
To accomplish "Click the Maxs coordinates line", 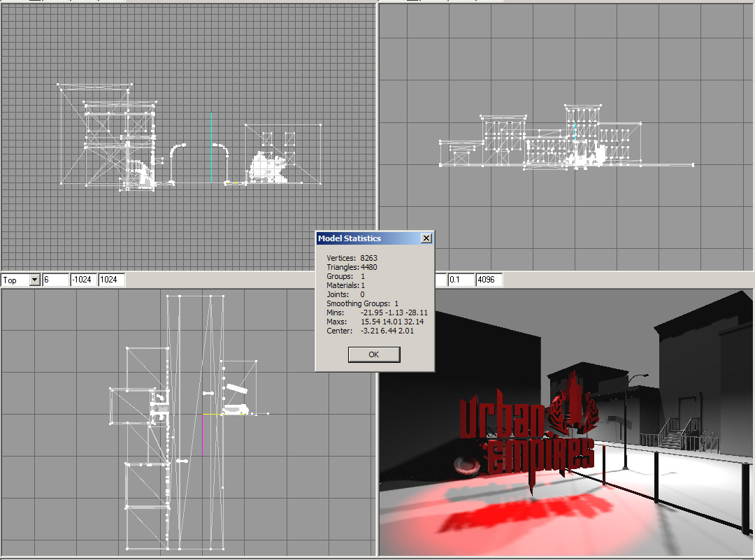I will click(375, 322).
